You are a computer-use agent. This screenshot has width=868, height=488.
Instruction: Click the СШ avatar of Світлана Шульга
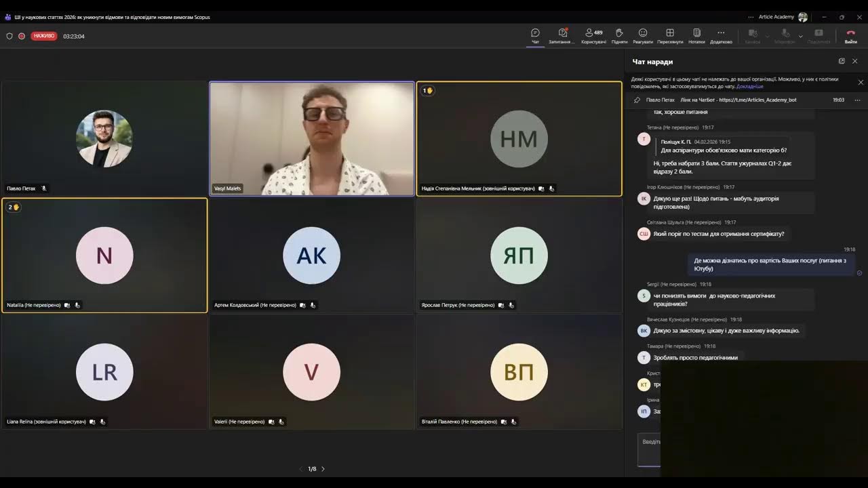point(644,234)
